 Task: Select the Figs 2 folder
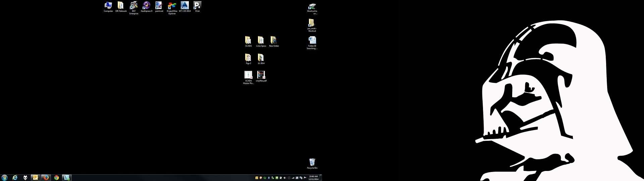point(248,59)
